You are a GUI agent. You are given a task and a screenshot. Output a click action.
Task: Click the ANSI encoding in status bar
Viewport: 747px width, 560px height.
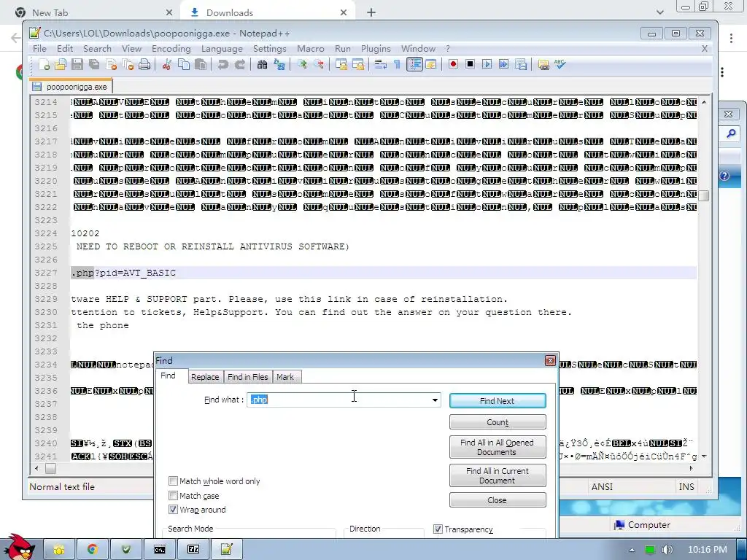pyautogui.click(x=602, y=486)
